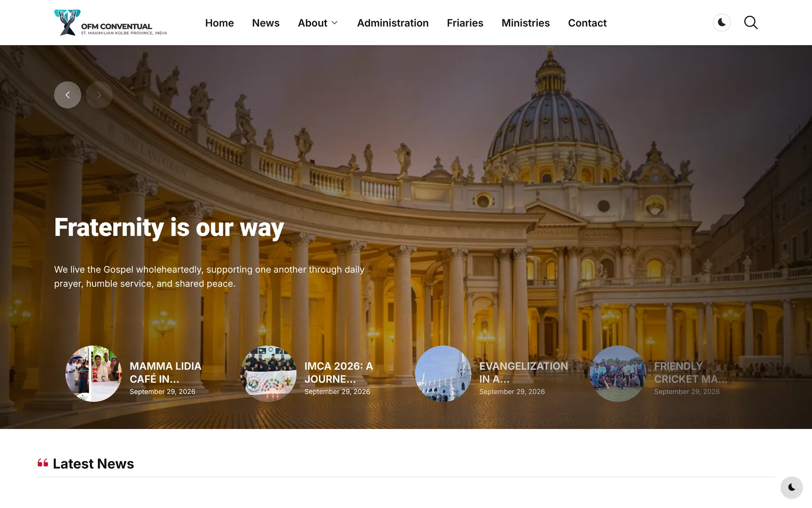The image size is (812, 508).
Task: Read the MAMMA LIDIA CAFÉ IN... headline
Action: [166, 373]
